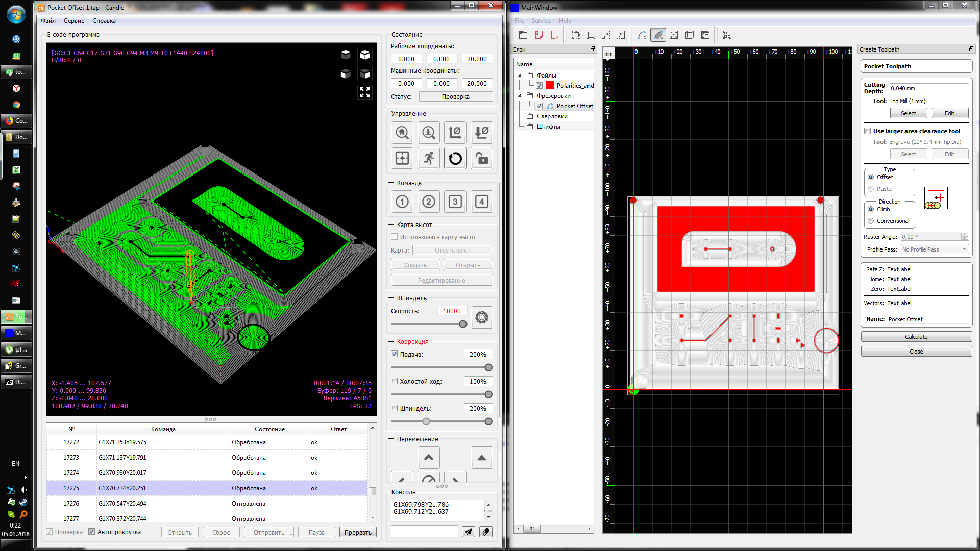This screenshot has width=980, height=551.
Task: Click the Прервать button
Action: (x=358, y=532)
